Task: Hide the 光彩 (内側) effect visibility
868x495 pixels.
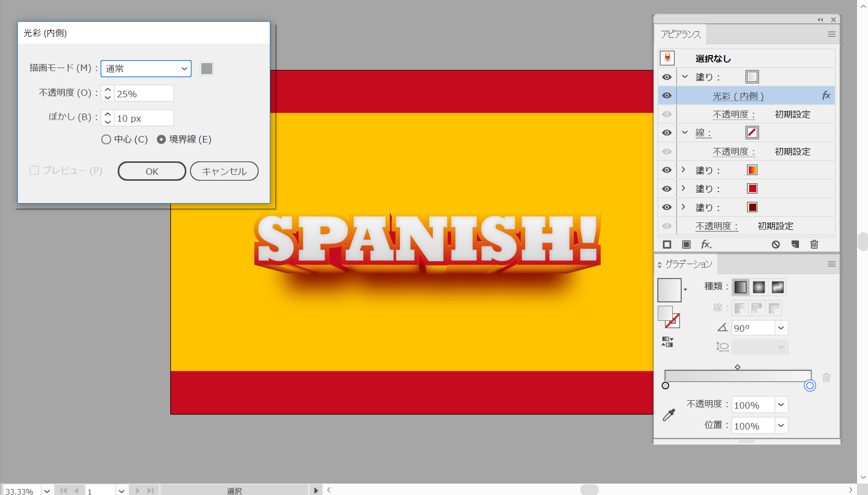Action: pos(667,95)
